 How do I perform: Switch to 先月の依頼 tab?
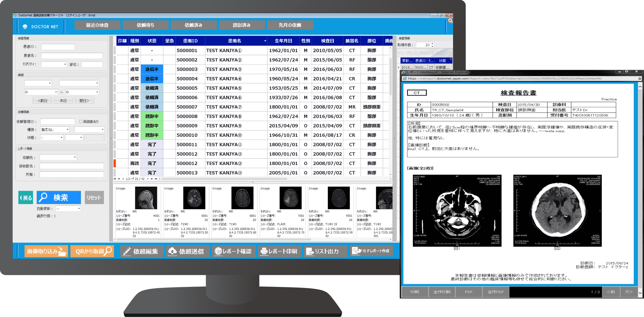coord(290,25)
